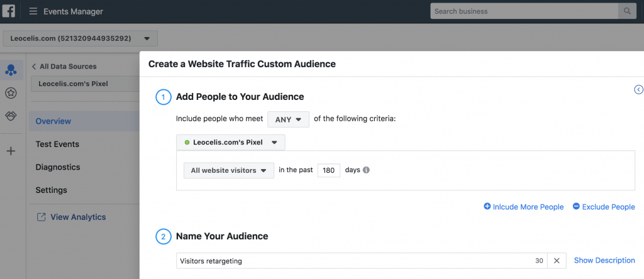This screenshot has height=279, width=644.
Task: Go back to All Data Sources
Action: pos(64,67)
